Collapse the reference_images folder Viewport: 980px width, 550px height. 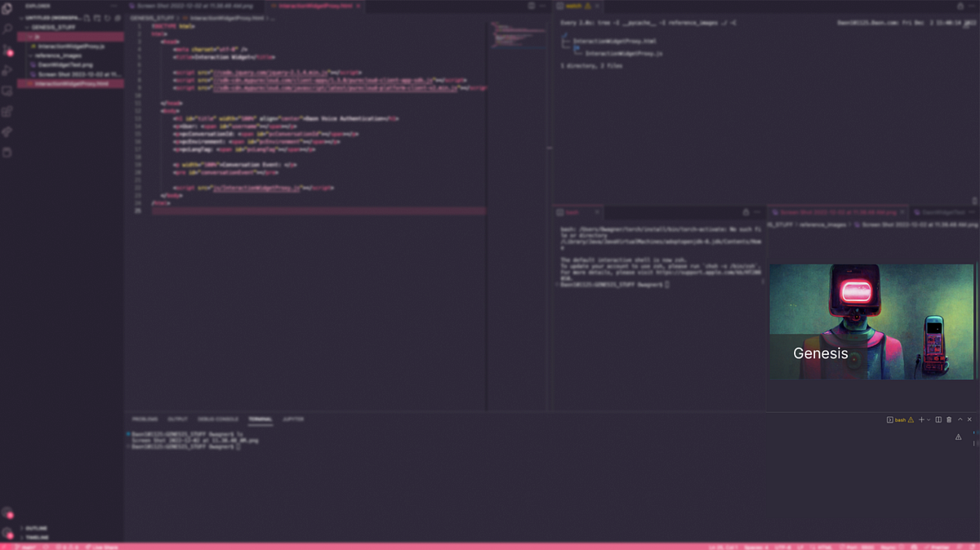coord(30,55)
